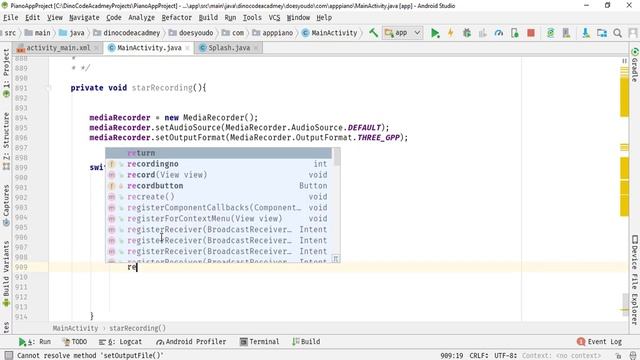Close the MainActivity.java tab

click(x=187, y=48)
